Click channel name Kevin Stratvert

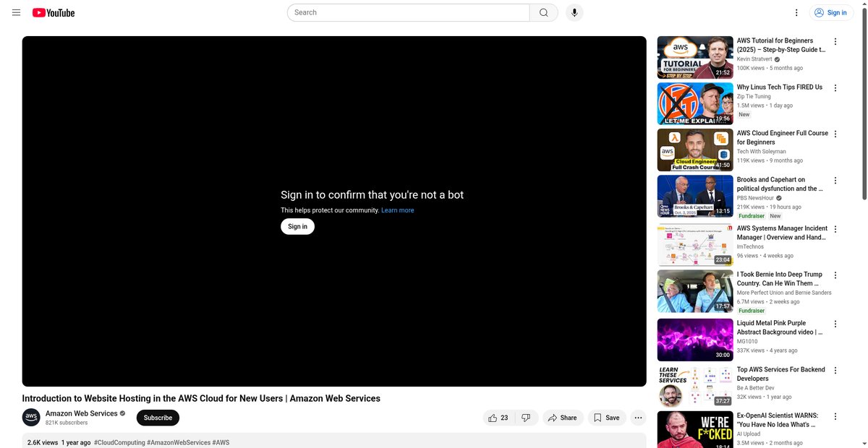point(755,59)
